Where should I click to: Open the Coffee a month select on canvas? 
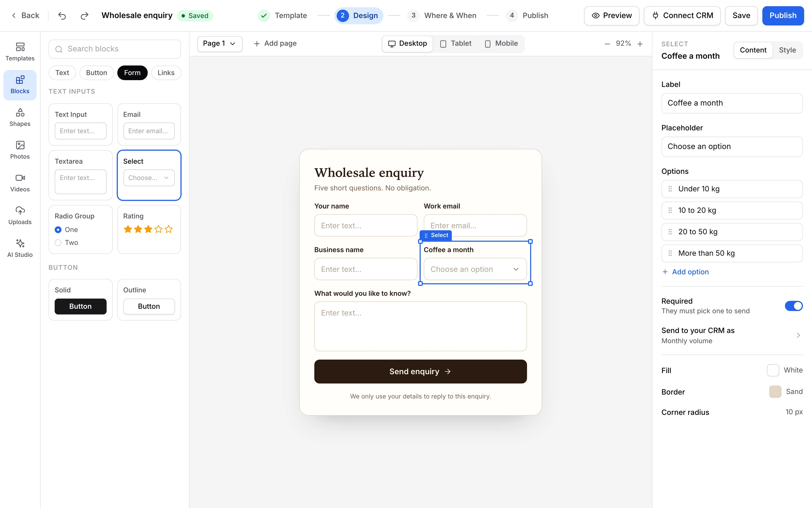pyautogui.click(x=475, y=269)
